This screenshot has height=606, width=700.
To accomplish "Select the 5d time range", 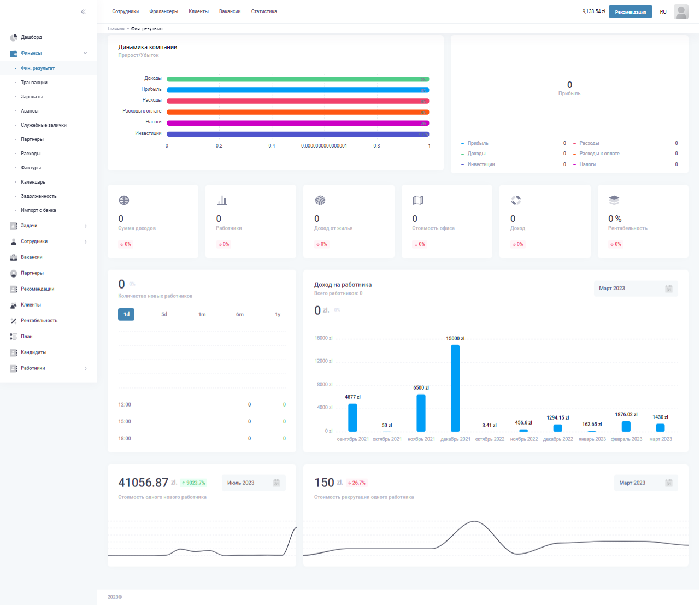I will pyautogui.click(x=164, y=314).
